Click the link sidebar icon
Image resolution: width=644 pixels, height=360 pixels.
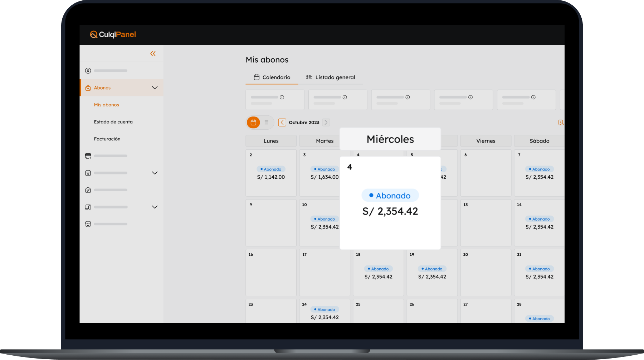pos(88,190)
